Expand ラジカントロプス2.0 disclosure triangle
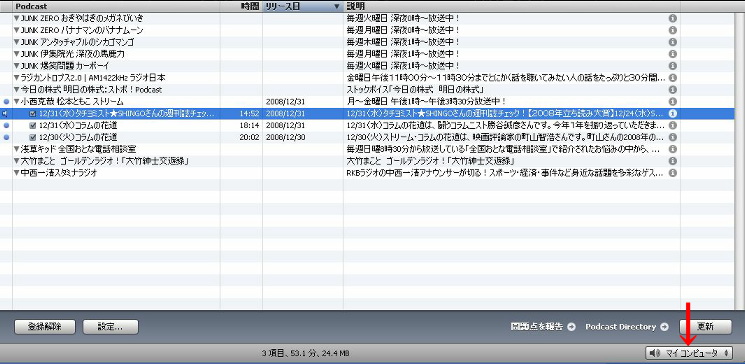745x364 pixels. [17, 78]
